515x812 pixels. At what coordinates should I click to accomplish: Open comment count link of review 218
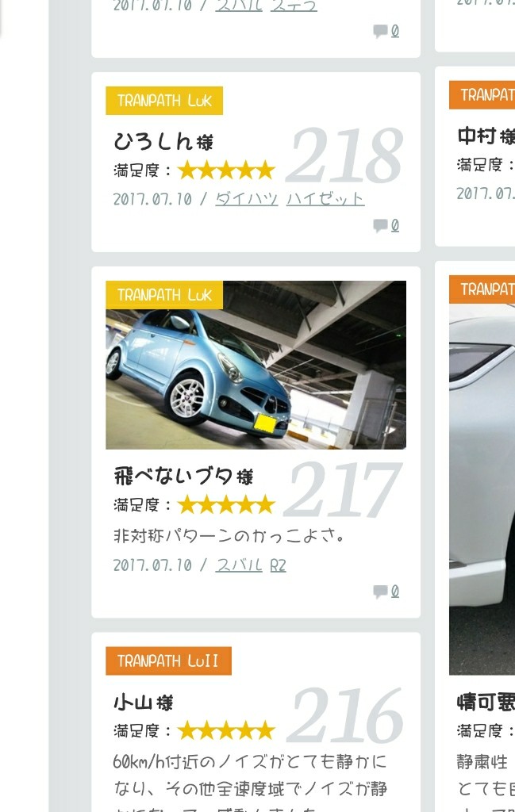(x=395, y=225)
